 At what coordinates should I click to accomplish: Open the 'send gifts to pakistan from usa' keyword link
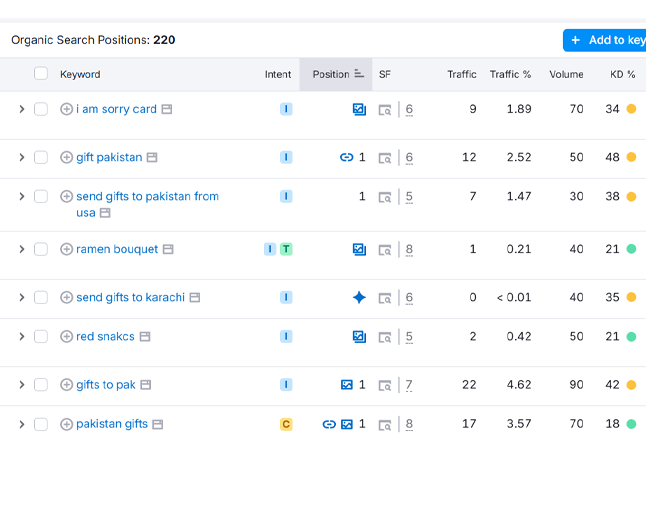(147, 197)
